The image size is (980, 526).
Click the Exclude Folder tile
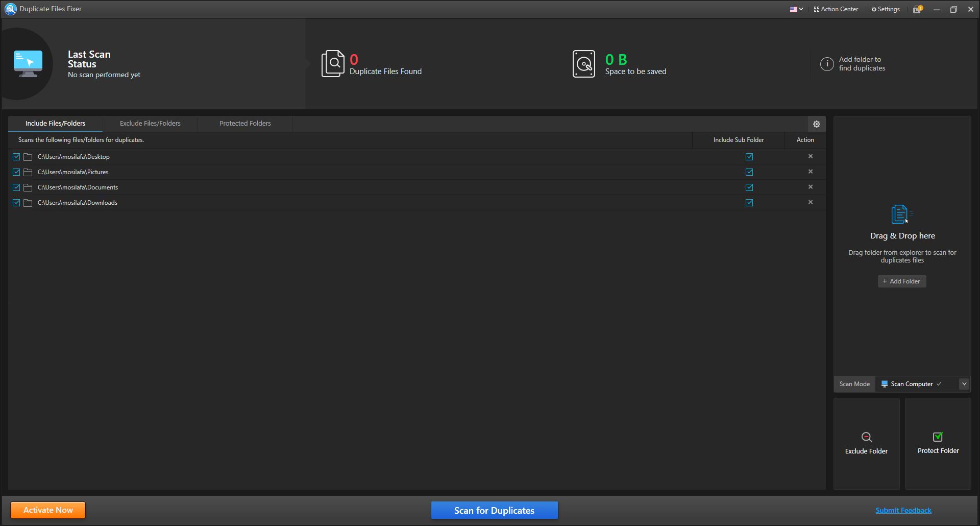[x=867, y=444]
